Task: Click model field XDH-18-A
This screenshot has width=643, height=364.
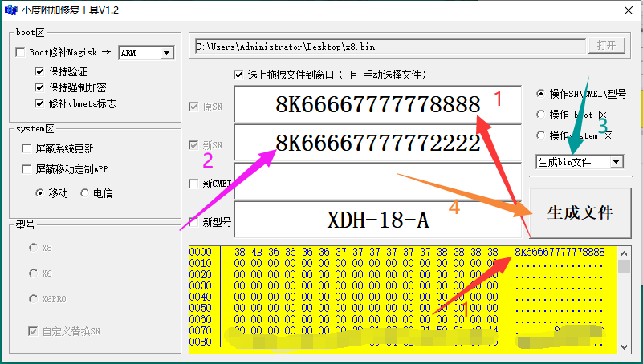Action: pos(377,220)
